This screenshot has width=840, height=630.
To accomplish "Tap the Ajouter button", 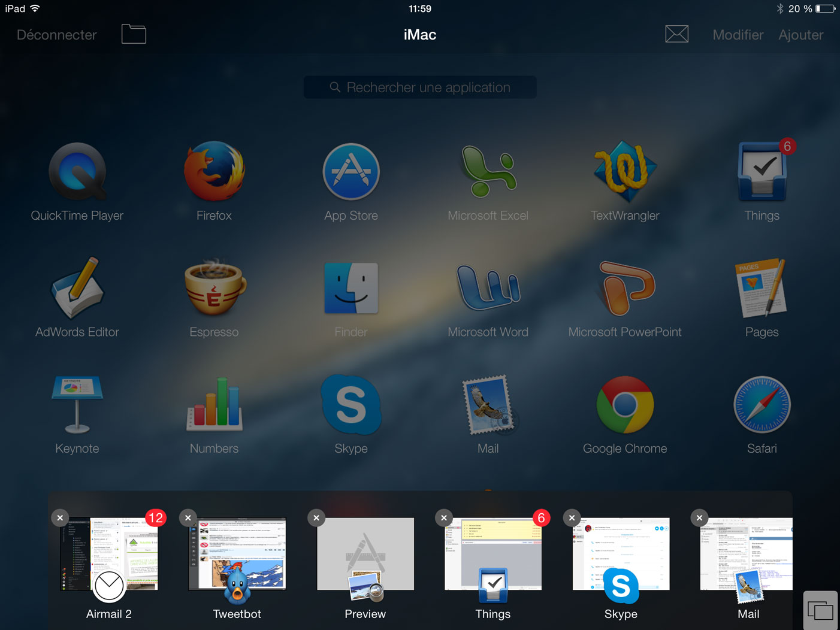I will [x=801, y=35].
